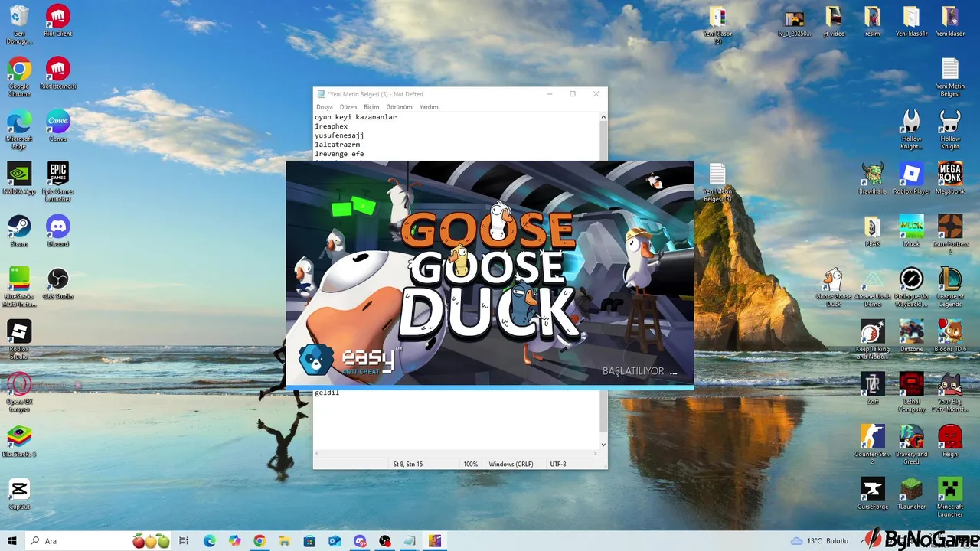The width and height of the screenshot is (980, 551).
Task: Open BlueStacks 5 desktop icon
Action: pos(19,441)
